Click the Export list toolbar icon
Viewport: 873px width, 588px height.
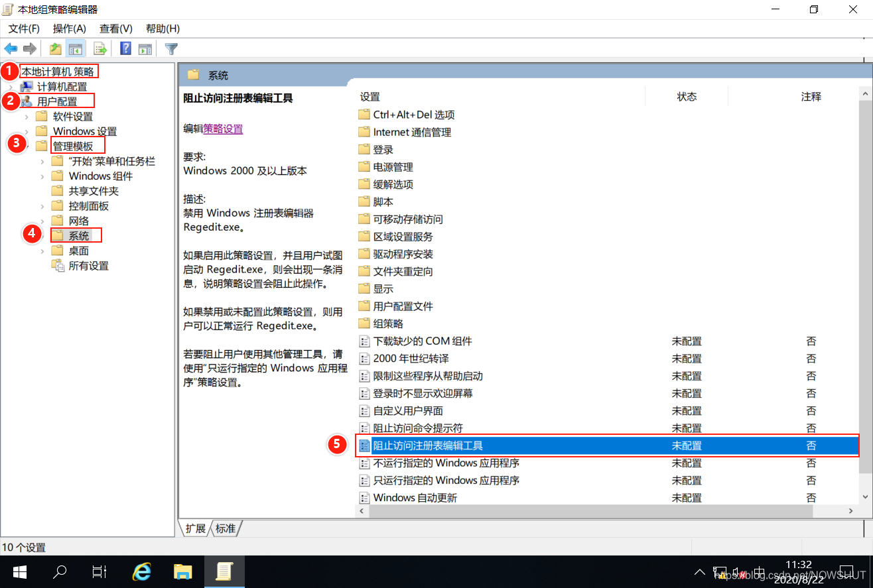100,48
